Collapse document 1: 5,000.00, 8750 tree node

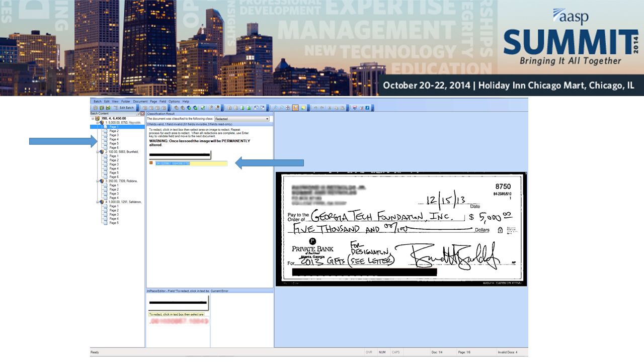click(98, 122)
